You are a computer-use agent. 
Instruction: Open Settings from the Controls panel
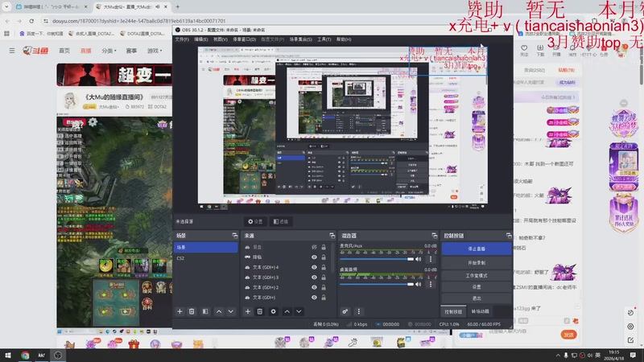[x=477, y=287]
